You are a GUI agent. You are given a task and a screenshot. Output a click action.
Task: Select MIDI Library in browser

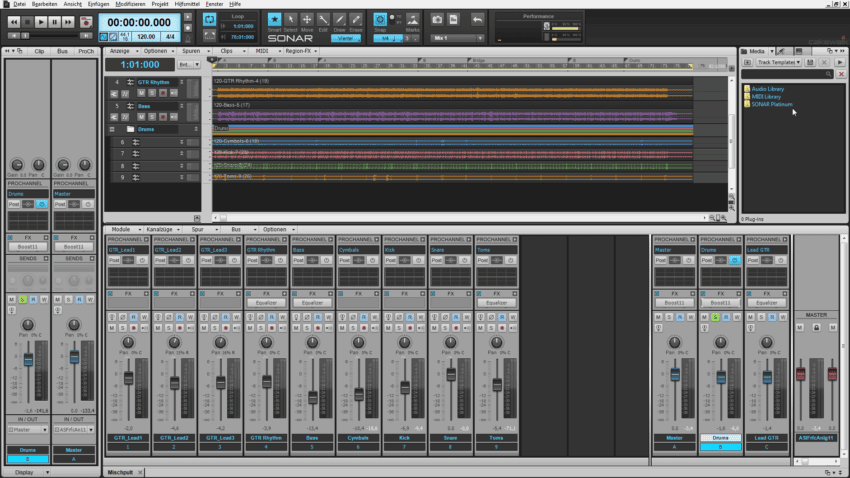(x=766, y=96)
